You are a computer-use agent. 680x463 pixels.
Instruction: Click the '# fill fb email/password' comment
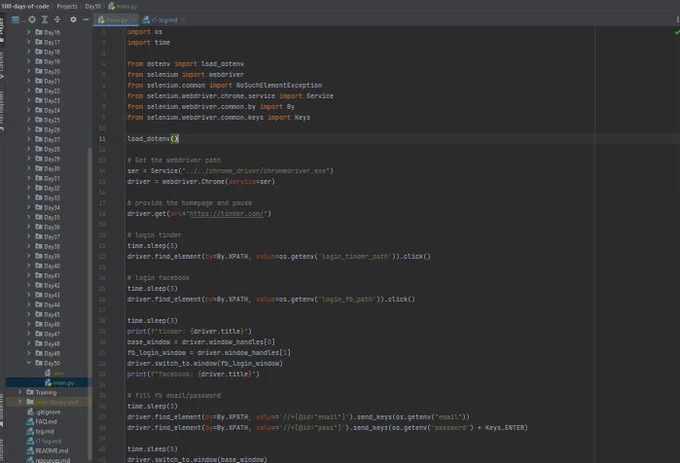pos(174,395)
